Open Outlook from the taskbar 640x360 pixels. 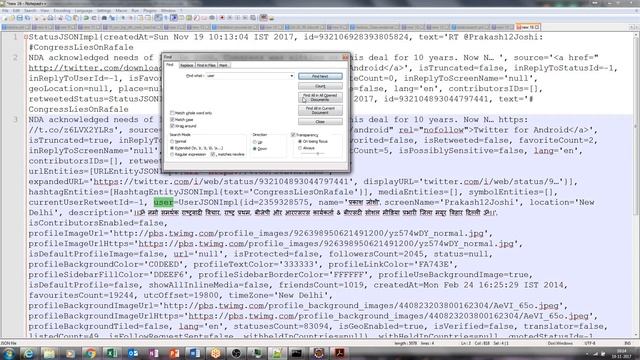click(x=133, y=353)
